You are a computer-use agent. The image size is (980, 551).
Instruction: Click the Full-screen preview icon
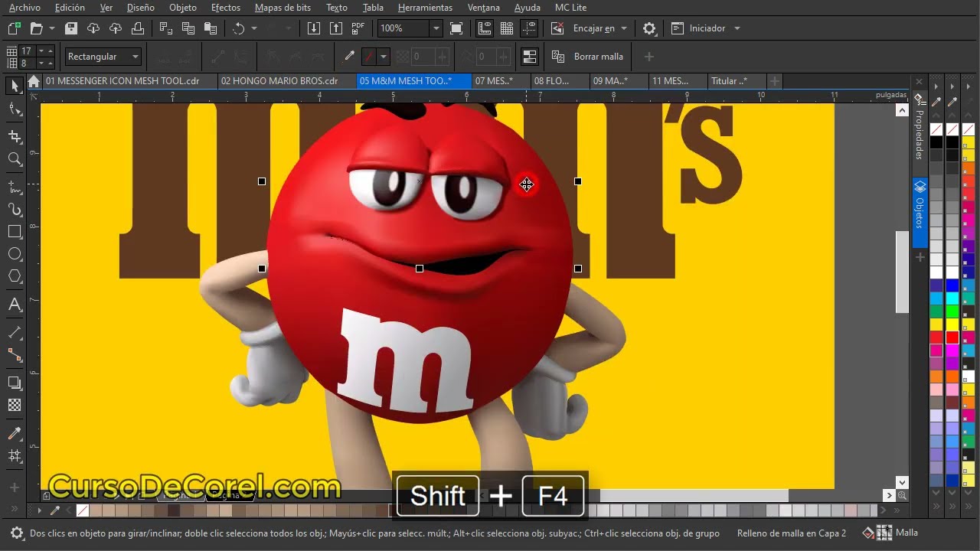point(456,28)
